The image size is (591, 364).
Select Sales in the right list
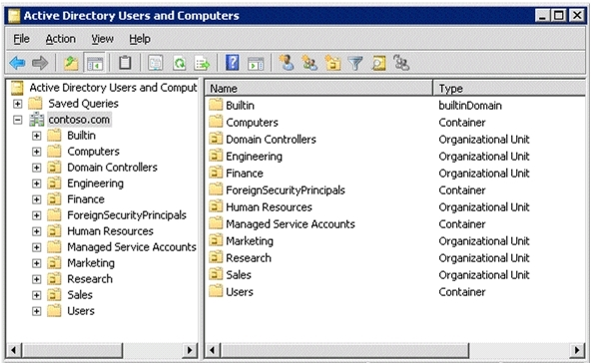coord(239,275)
